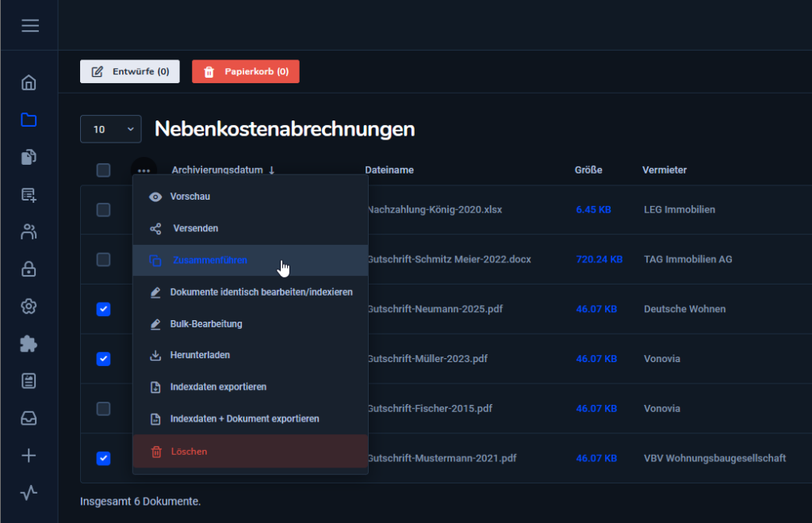812x523 pixels.
Task: Open the folder icon in sidebar
Action: [29, 120]
